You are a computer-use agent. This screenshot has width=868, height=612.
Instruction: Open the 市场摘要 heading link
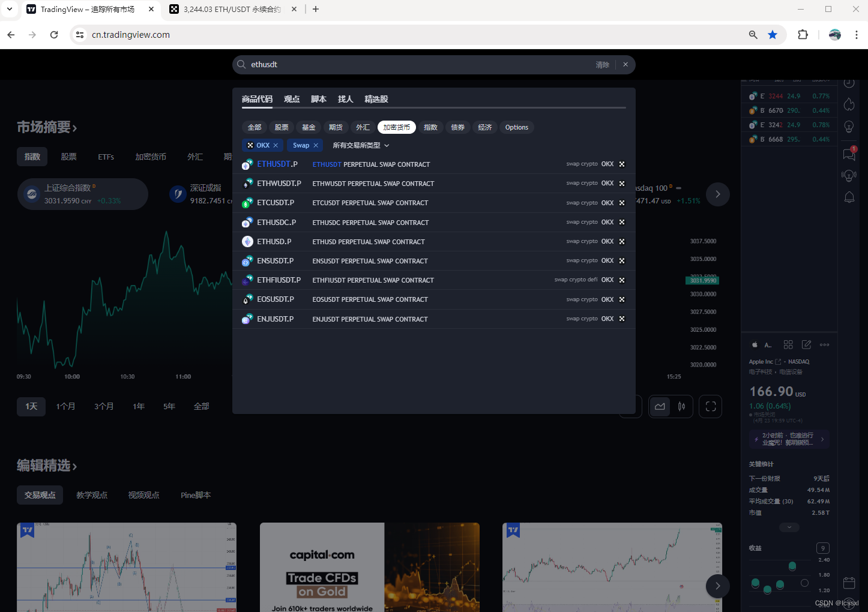[x=47, y=127]
